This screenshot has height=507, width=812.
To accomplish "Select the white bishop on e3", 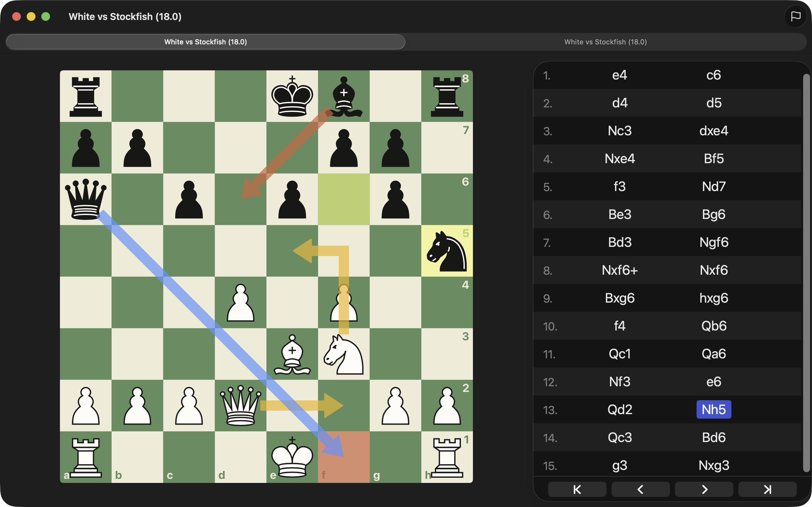I will pyautogui.click(x=292, y=354).
